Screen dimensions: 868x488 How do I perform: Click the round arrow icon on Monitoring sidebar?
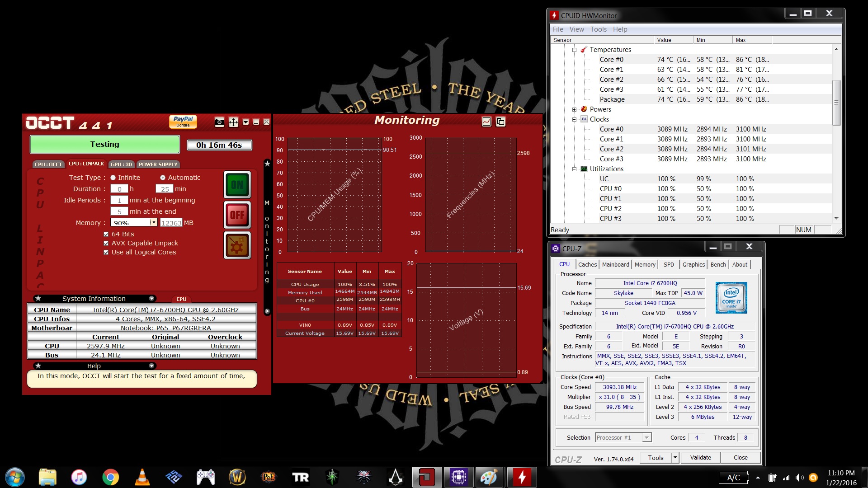point(267,311)
